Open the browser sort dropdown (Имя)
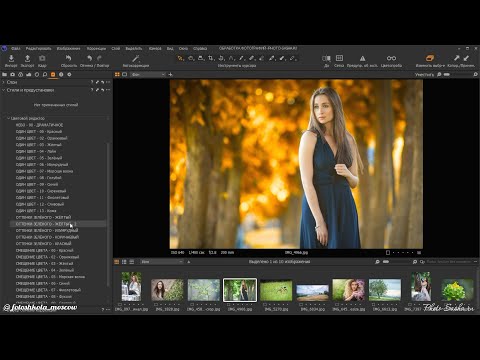Viewport: 480px width, 360px height. [x=162, y=262]
